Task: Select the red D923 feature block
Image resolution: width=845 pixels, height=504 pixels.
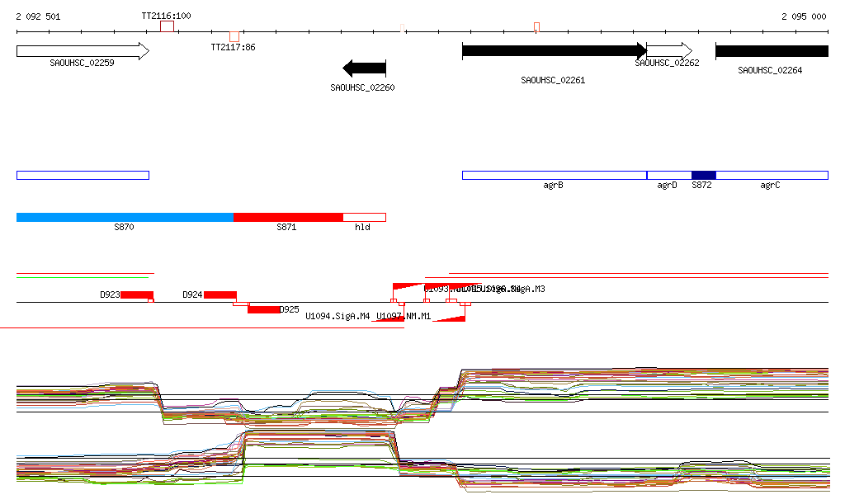Action: pos(137,294)
